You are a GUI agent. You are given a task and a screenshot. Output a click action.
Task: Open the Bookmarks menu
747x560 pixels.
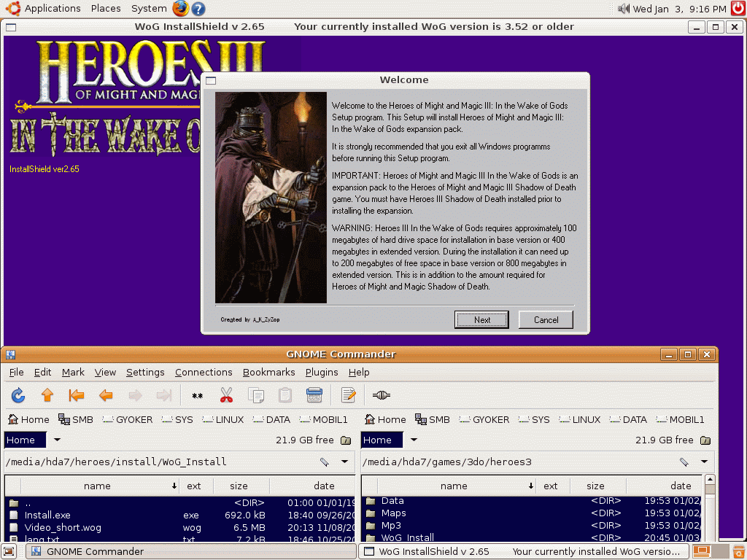[x=268, y=372]
